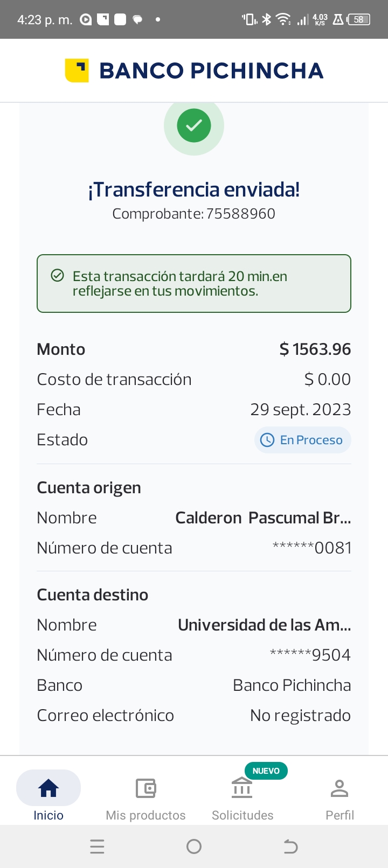This screenshot has height=868, width=388.
Task: Tap the comprobante number 75588960
Action: click(240, 214)
